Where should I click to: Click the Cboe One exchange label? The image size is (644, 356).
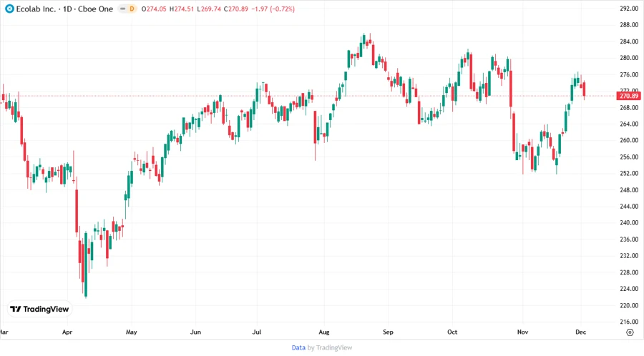pos(96,9)
